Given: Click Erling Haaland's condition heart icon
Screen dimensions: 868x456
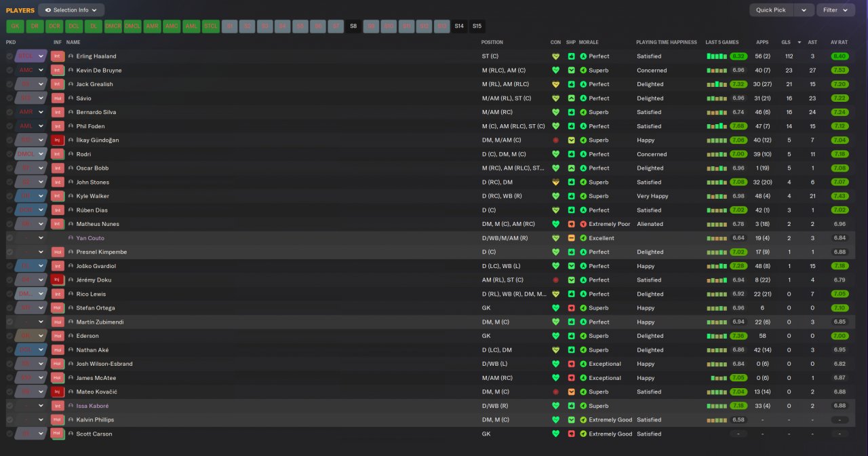Looking at the screenshot, I should 555,56.
